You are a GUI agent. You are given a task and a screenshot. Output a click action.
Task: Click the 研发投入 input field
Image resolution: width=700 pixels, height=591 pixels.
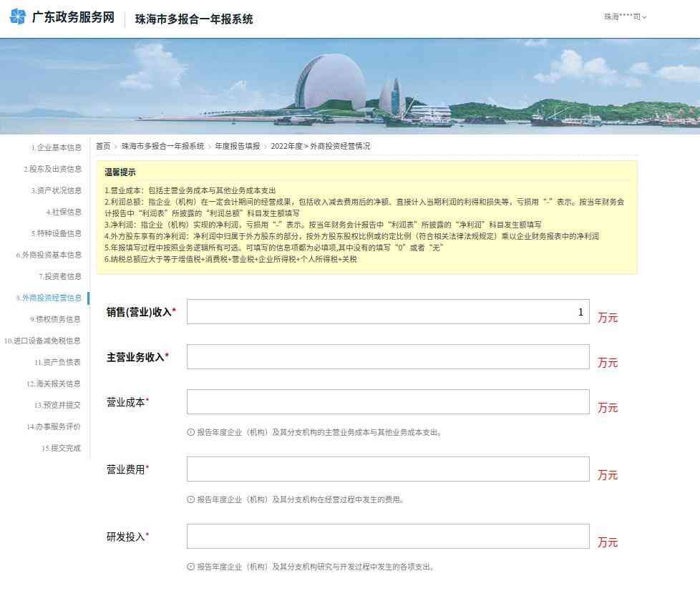pyautogui.click(x=388, y=537)
